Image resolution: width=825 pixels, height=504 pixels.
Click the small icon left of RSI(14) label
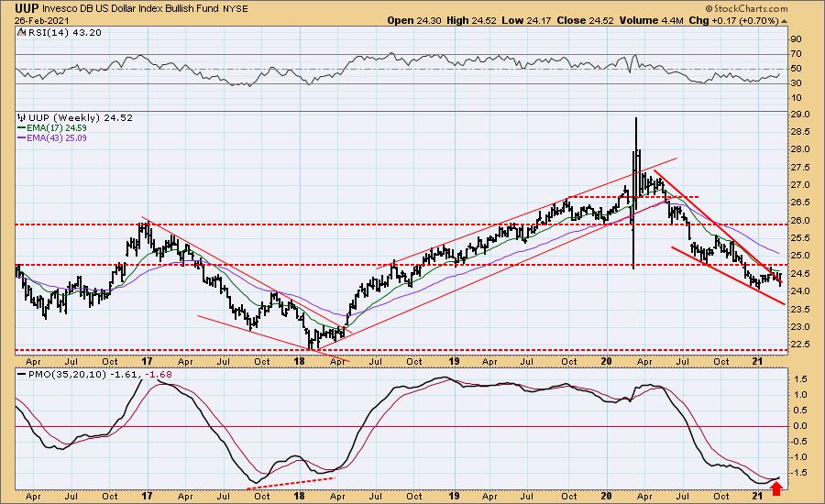tap(21, 32)
